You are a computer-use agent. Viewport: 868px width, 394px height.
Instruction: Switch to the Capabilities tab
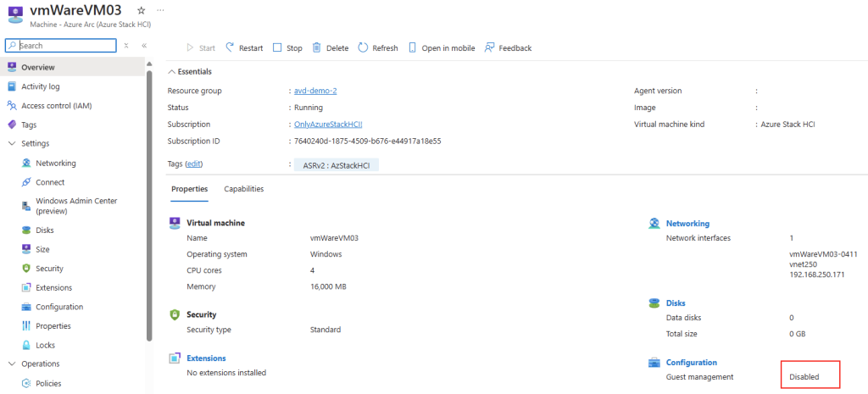pos(244,189)
